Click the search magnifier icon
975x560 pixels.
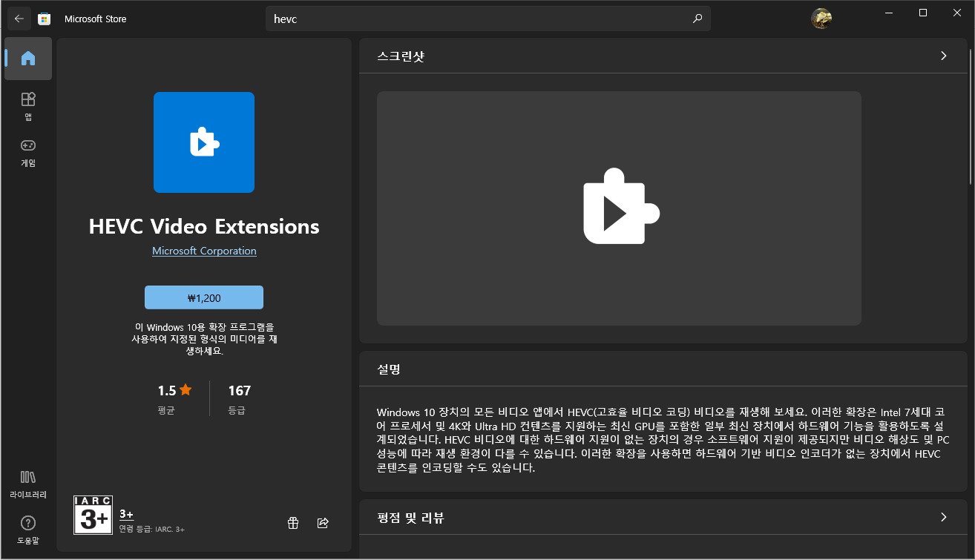(697, 19)
